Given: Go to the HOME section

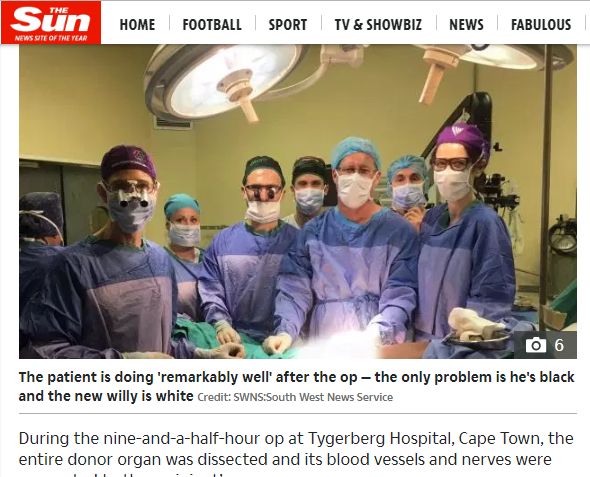Looking at the screenshot, I should point(137,25).
